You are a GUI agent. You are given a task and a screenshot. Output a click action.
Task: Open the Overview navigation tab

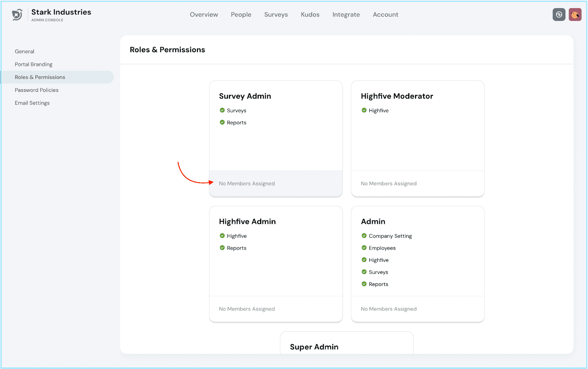coord(204,15)
